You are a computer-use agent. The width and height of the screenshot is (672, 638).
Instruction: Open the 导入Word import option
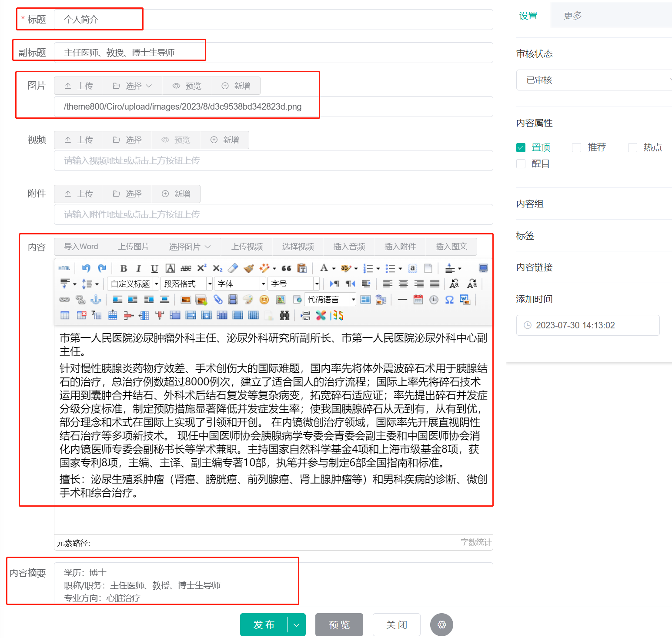click(x=81, y=247)
